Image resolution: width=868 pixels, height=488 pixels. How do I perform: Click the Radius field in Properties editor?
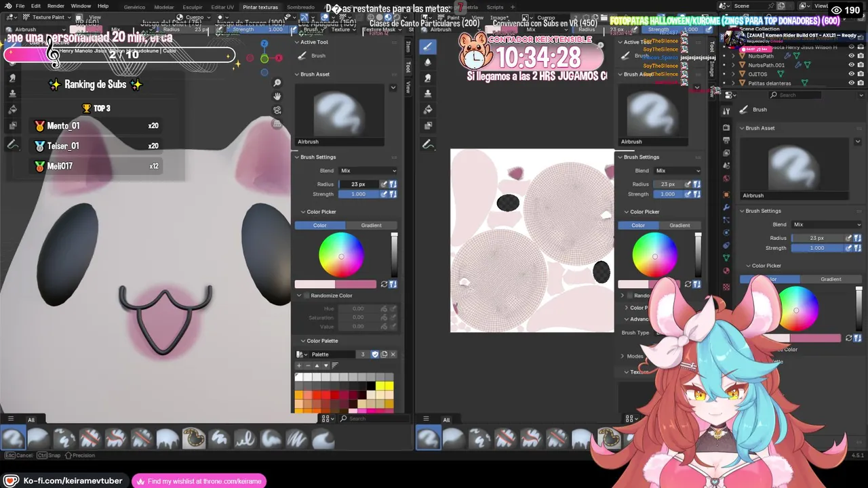(817, 238)
